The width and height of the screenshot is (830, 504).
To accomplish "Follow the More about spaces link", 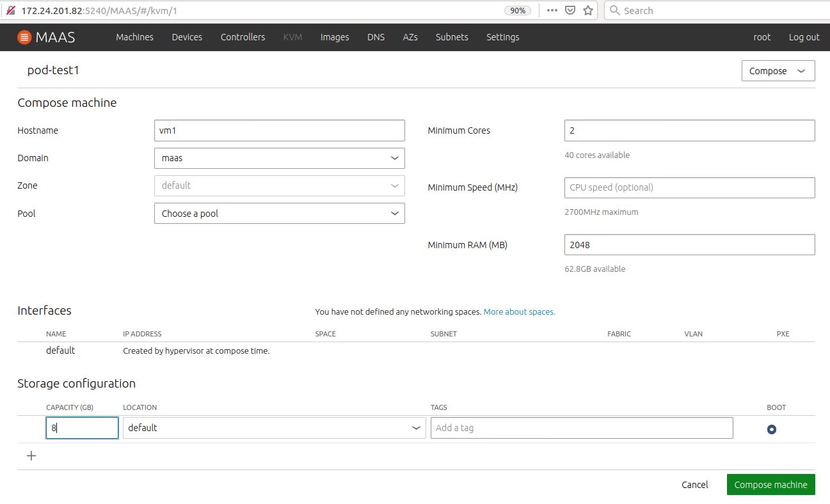I will click(520, 312).
